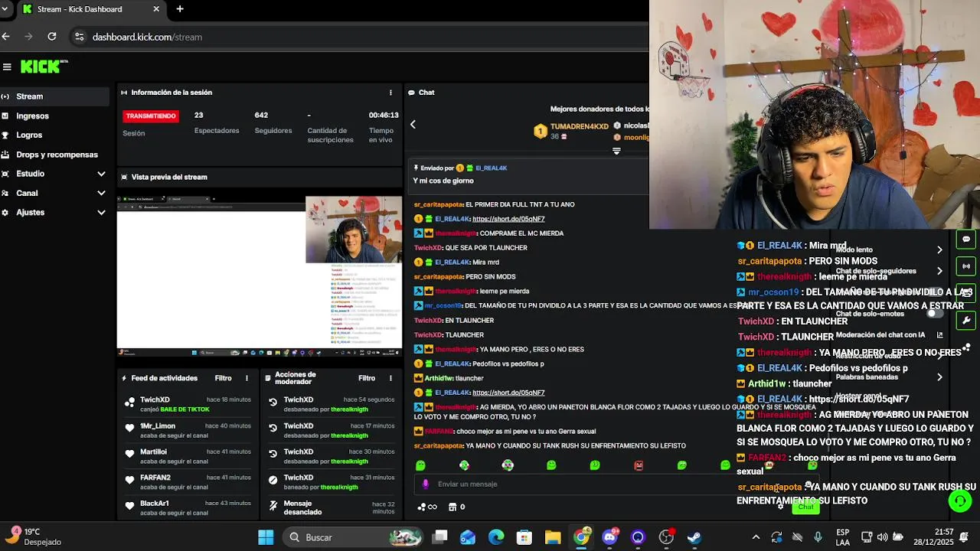Select the Stream - Kick Dashboard browser tab
This screenshot has width=980, height=551.
tap(90, 9)
